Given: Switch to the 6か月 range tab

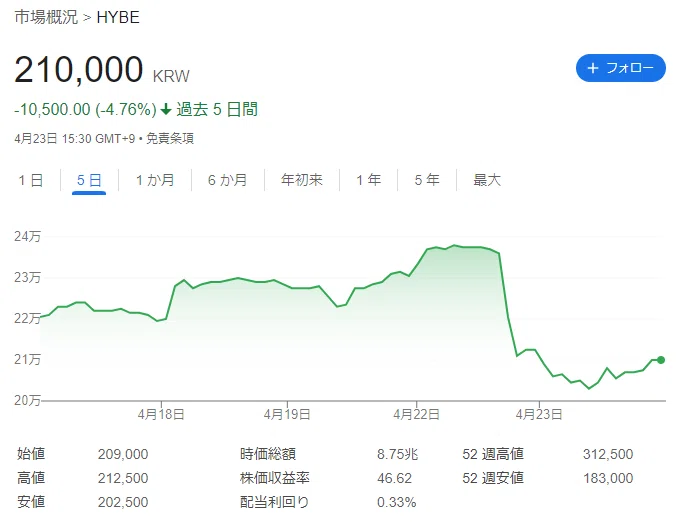Looking at the screenshot, I should [x=227, y=180].
